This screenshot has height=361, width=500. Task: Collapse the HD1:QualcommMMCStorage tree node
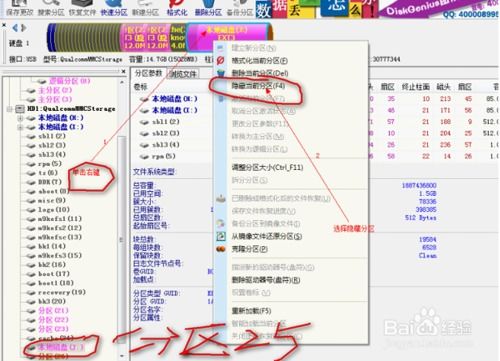click(10, 109)
